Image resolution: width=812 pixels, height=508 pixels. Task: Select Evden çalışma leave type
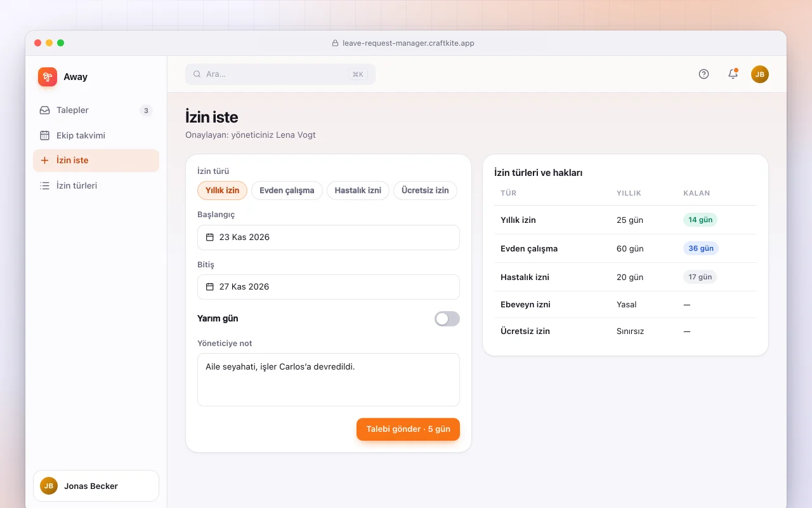tap(287, 190)
